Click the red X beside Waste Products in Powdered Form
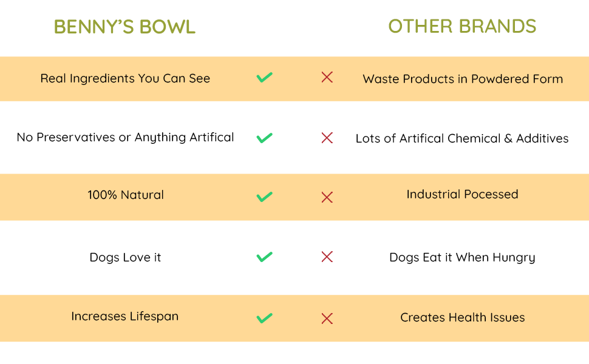The height and width of the screenshot is (364, 589). click(327, 77)
